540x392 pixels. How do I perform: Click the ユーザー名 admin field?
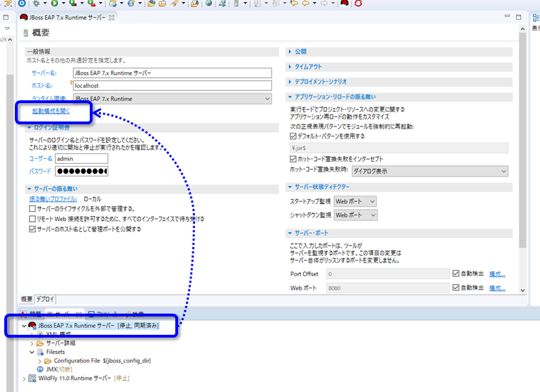click(81, 159)
